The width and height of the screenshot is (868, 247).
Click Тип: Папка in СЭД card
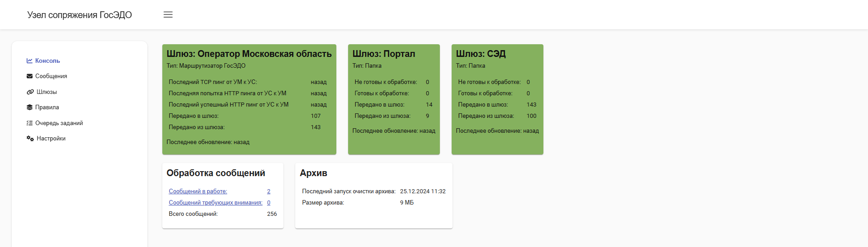(470, 65)
